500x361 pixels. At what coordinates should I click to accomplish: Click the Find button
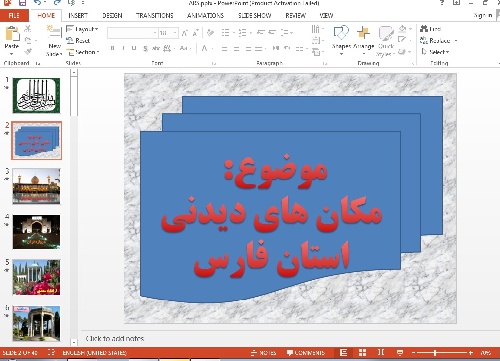coord(431,29)
